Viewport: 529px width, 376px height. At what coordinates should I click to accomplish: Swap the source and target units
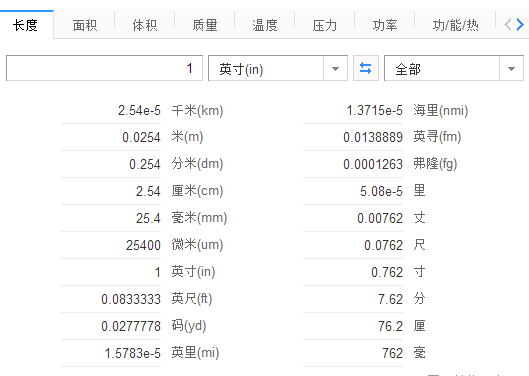pos(366,69)
